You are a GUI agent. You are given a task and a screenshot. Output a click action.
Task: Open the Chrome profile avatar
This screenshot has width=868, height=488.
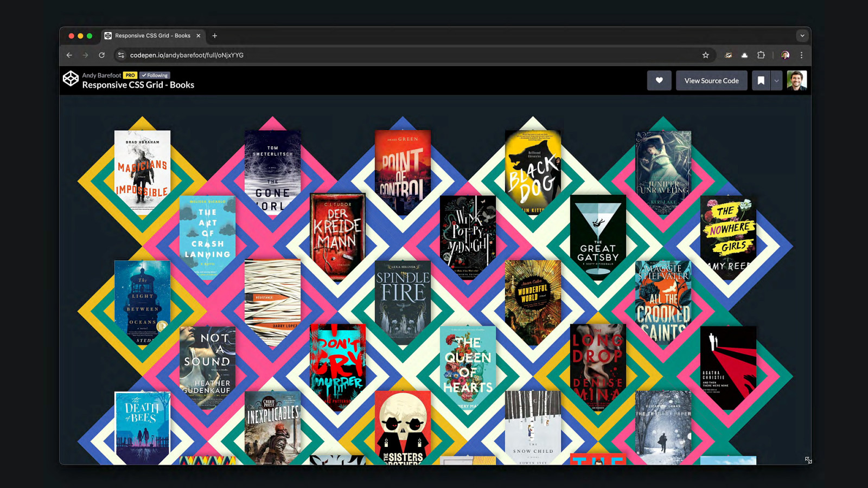pos(785,55)
